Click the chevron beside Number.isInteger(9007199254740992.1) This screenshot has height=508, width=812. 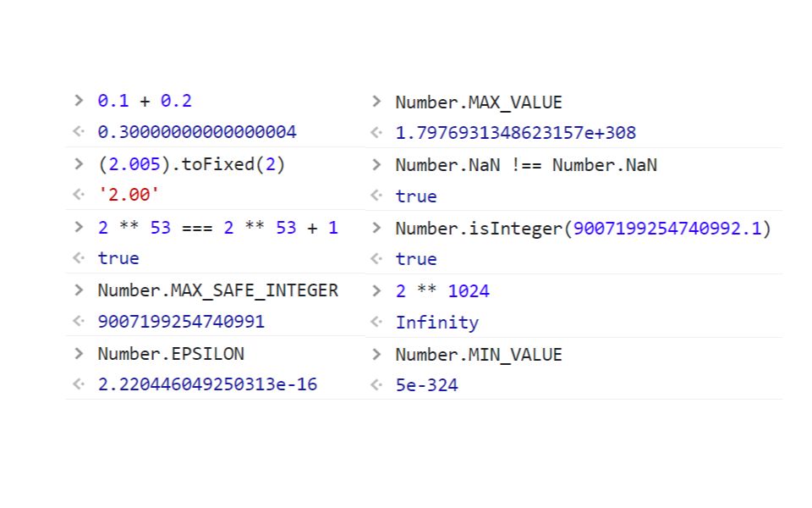coord(376,227)
